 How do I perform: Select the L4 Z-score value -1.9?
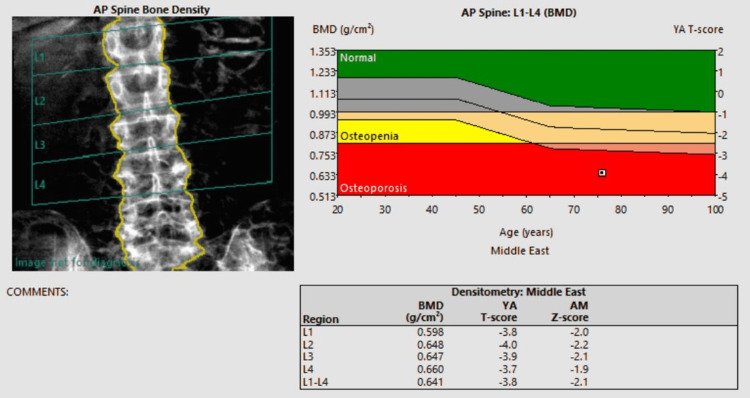[579, 369]
